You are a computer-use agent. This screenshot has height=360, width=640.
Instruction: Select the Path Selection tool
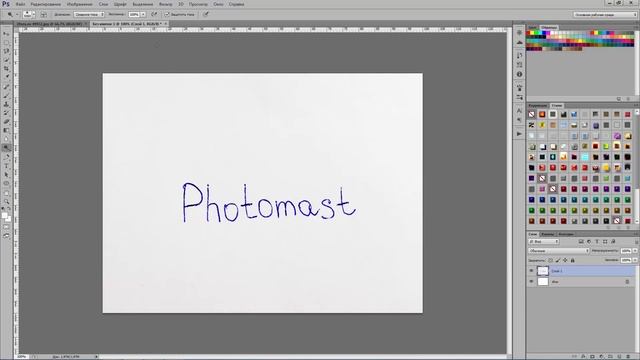[x=6, y=174]
